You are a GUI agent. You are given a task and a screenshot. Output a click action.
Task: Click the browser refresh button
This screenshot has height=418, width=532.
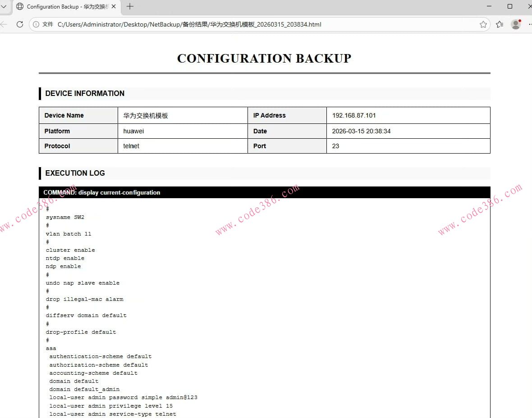[20, 24]
